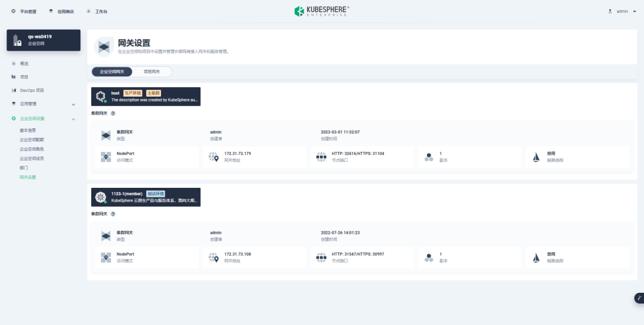The width and height of the screenshot is (644, 325).
Task: Show help for 1123-1 集群网关
Action: [113, 214]
